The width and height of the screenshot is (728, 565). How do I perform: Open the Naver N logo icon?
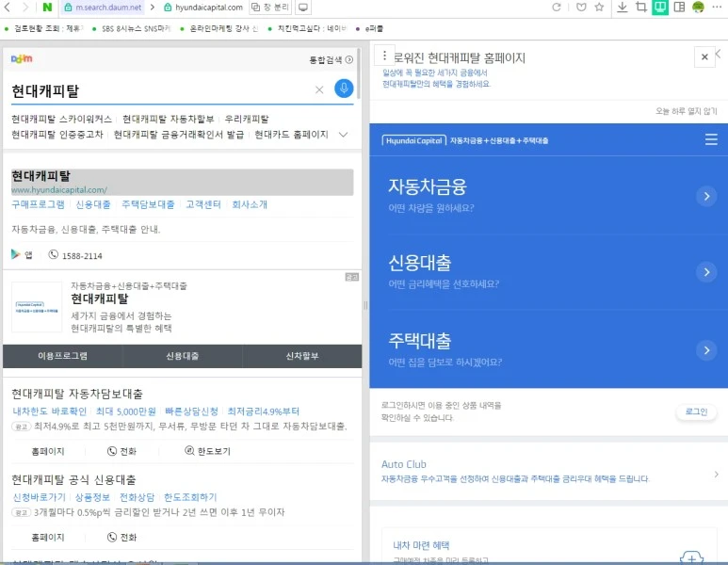(x=47, y=8)
